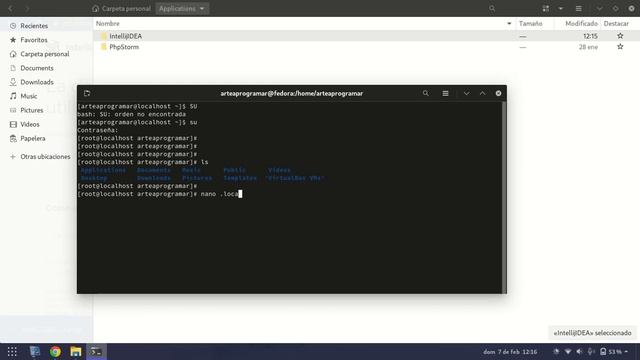Open new terminal tab icon

pyautogui.click(x=87, y=93)
